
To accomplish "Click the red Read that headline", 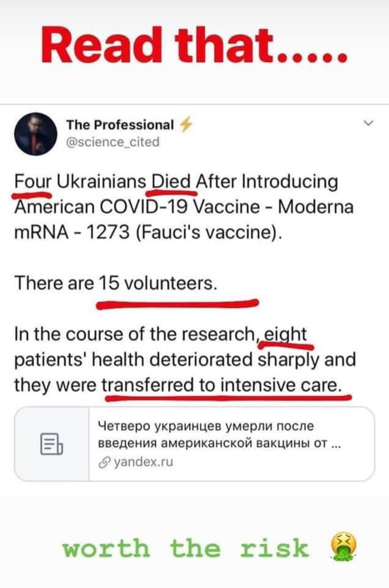I will tap(194, 48).
